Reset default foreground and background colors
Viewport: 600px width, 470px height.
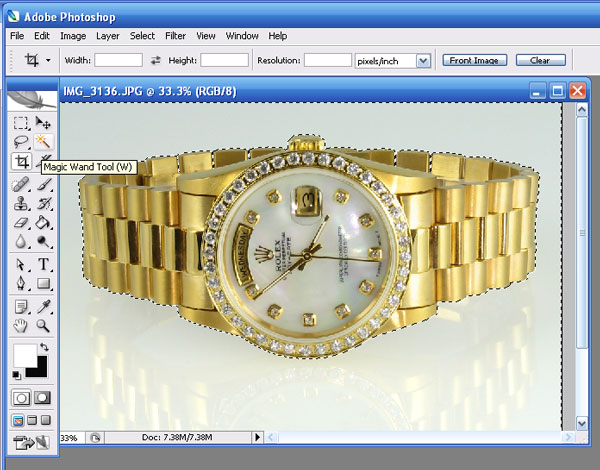coord(16,375)
